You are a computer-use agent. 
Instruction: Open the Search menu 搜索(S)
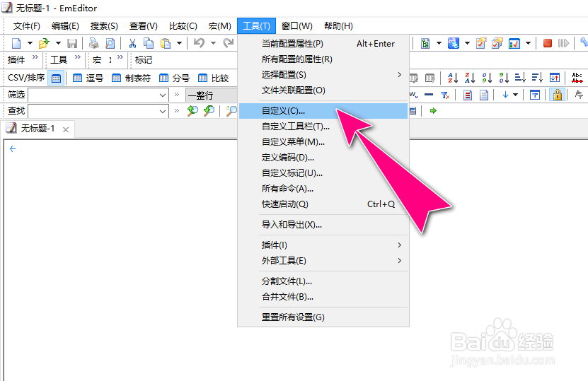point(104,26)
